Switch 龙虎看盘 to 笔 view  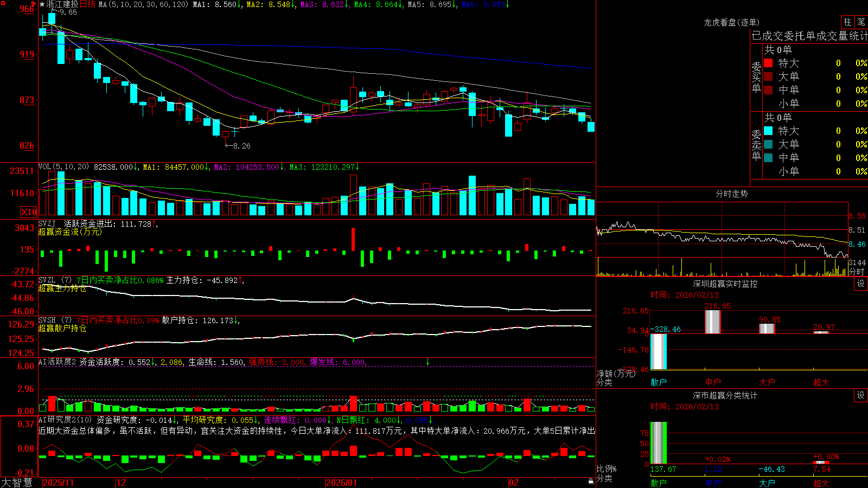pyautogui.click(x=861, y=22)
